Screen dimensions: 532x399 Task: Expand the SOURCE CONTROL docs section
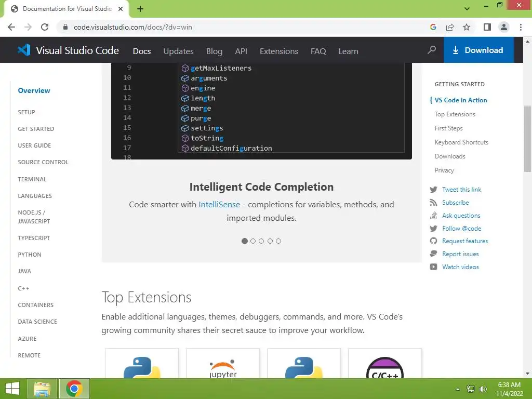tap(43, 162)
